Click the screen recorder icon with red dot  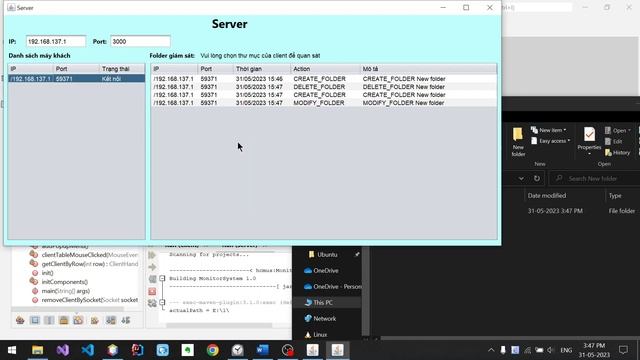point(288,350)
